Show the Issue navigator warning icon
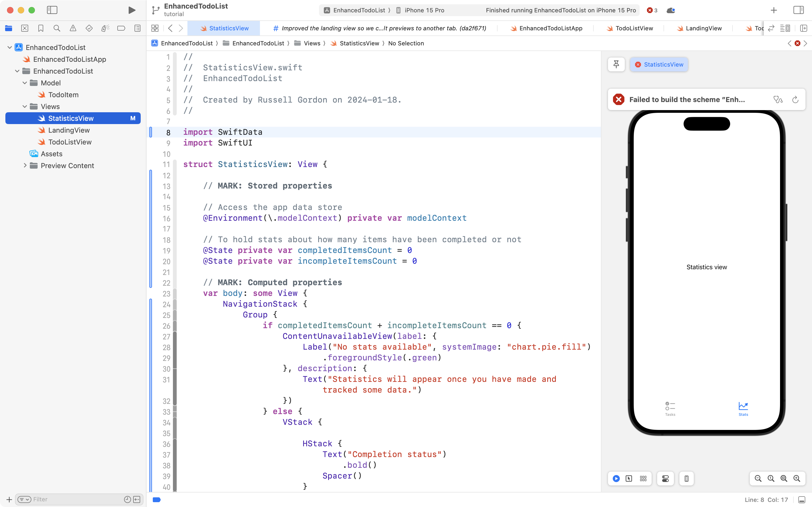The width and height of the screenshot is (812, 507). click(73, 28)
